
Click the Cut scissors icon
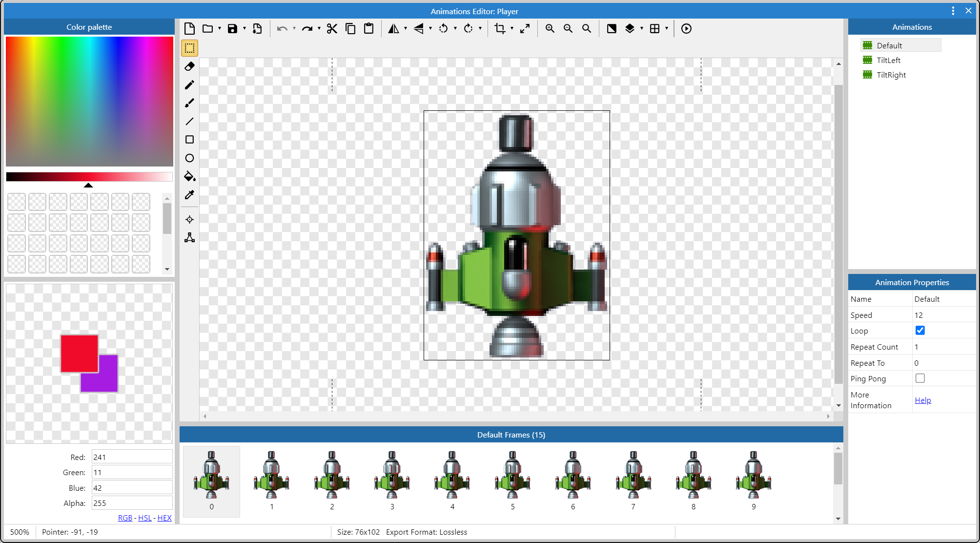332,29
